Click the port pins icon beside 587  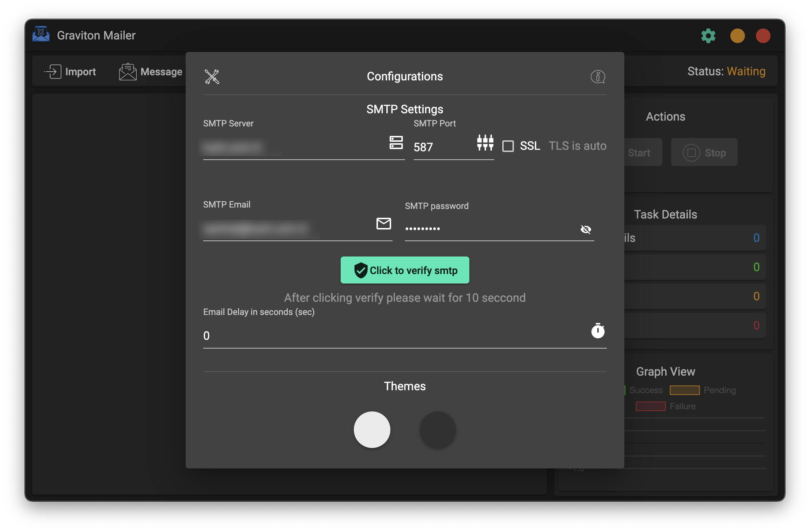coord(485,142)
